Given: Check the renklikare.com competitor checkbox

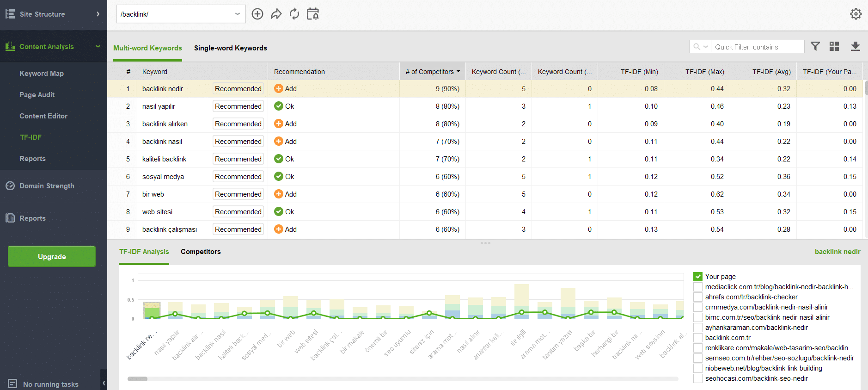Looking at the screenshot, I should (698, 348).
